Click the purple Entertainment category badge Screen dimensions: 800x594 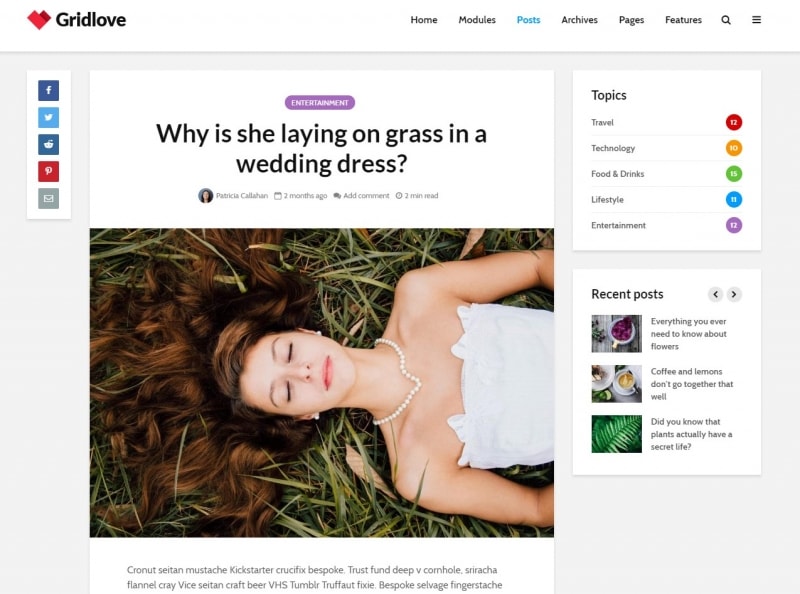320,103
